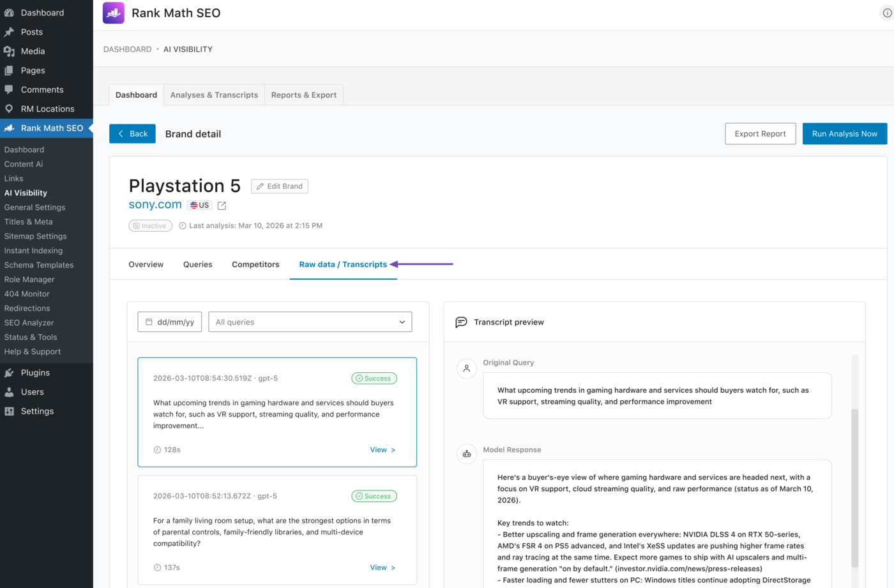The height and width of the screenshot is (588, 894).
Task: Click the Back button
Action: pyautogui.click(x=132, y=133)
